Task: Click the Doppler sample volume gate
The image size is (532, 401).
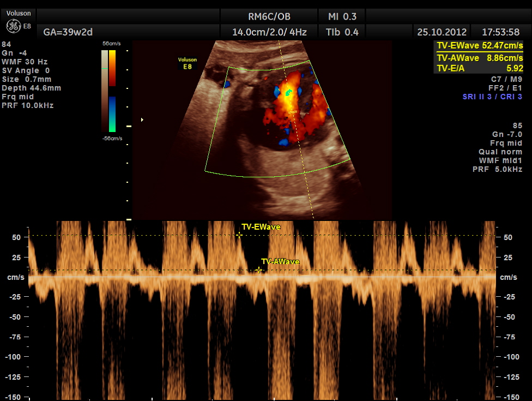Action: [293, 112]
